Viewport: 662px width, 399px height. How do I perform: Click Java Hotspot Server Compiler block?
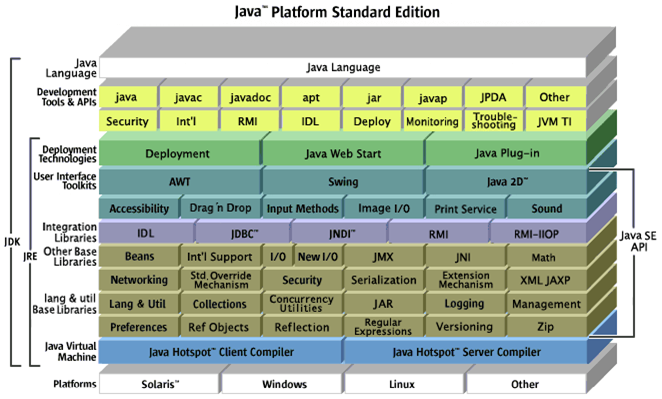click(466, 352)
